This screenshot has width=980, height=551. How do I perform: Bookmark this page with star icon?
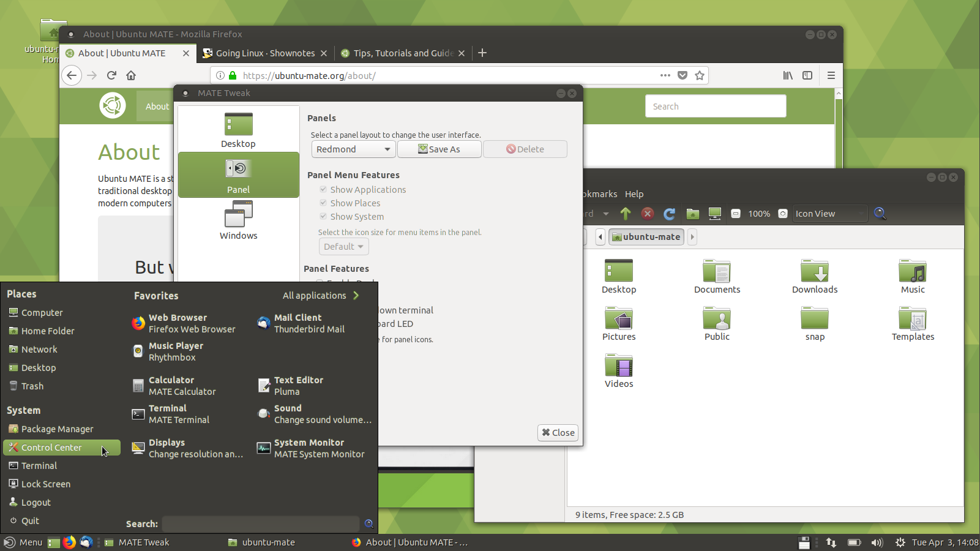[700, 75]
